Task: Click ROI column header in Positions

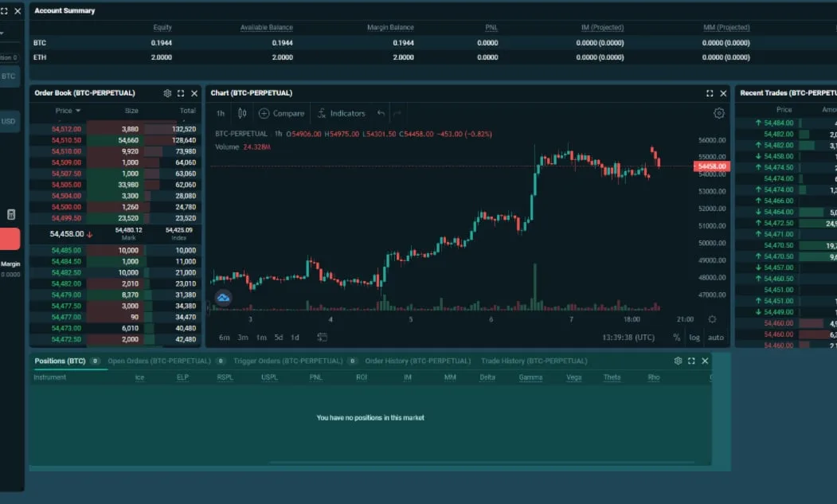Action: click(x=362, y=377)
